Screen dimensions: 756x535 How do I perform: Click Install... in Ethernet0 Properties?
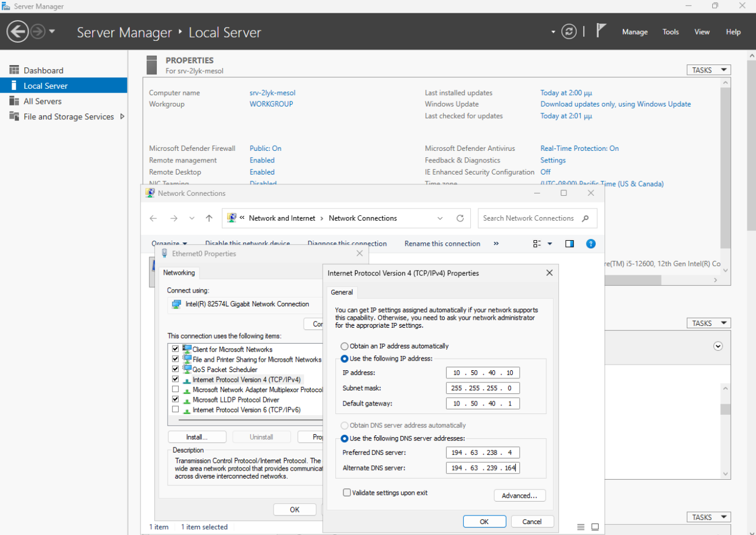tap(197, 437)
